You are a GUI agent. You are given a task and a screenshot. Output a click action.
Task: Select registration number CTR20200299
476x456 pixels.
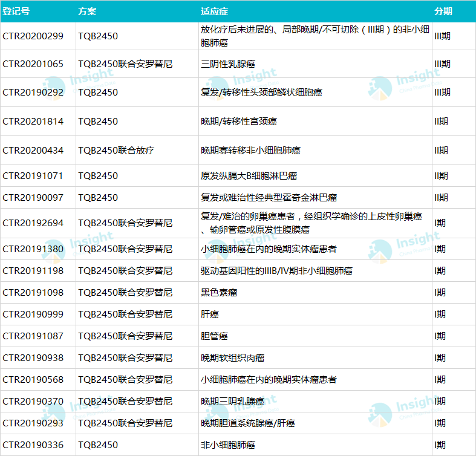(x=33, y=36)
